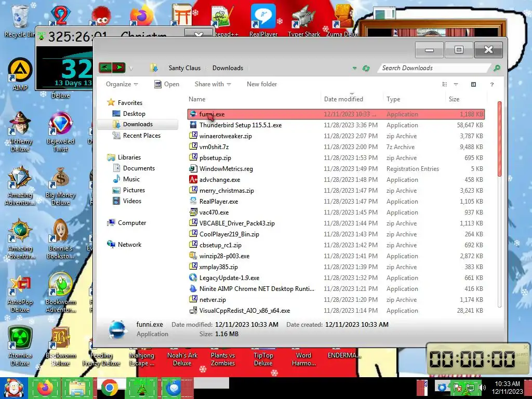The height and width of the screenshot is (399, 532).
Task: Open the Music library
Action: point(131,179)
